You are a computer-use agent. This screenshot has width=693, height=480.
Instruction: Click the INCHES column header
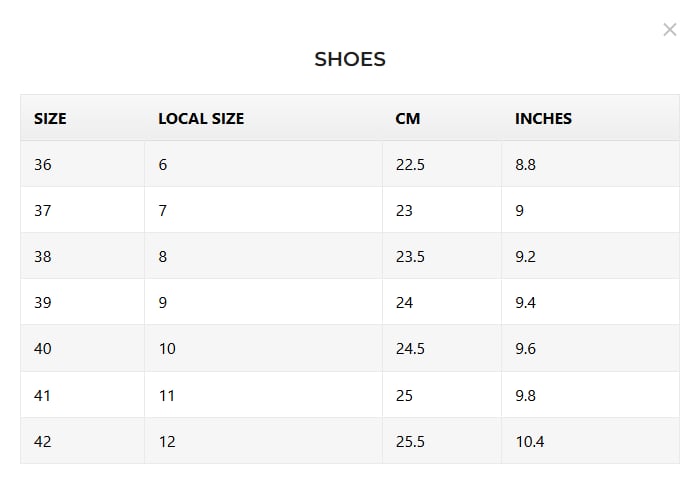click(543, 118)
